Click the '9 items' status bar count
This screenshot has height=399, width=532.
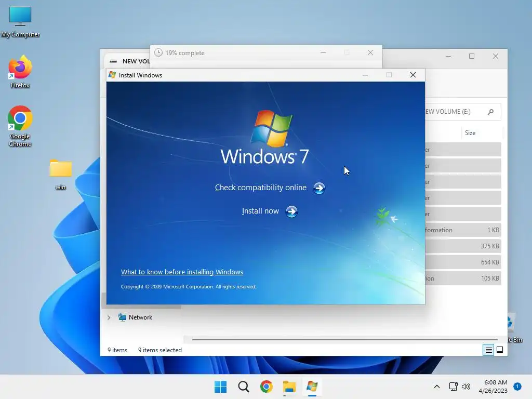tap(117, 350)
